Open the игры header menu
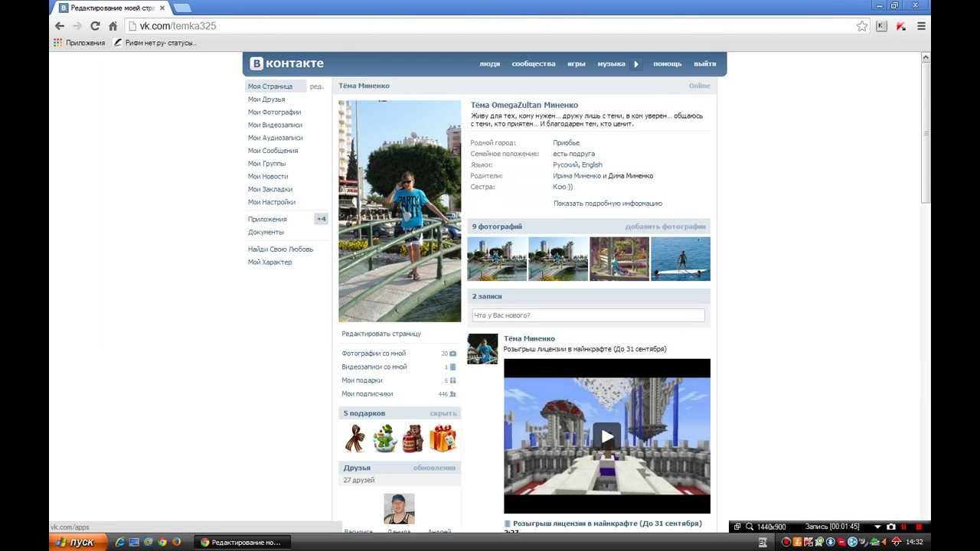980x551 pixels. 577,64
